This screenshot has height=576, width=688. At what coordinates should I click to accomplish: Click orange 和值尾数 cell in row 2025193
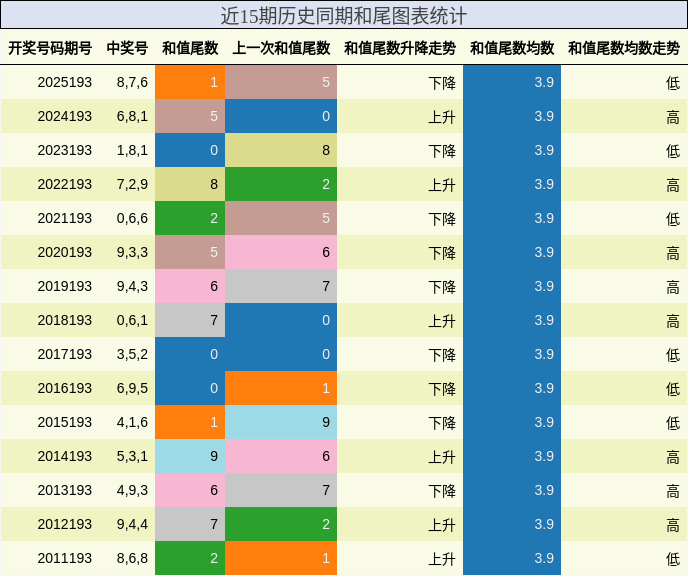click(x=190, y=82)
